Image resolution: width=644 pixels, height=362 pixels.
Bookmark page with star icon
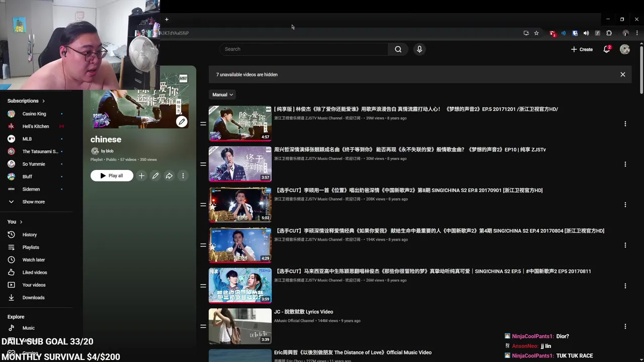coord(536,33)
